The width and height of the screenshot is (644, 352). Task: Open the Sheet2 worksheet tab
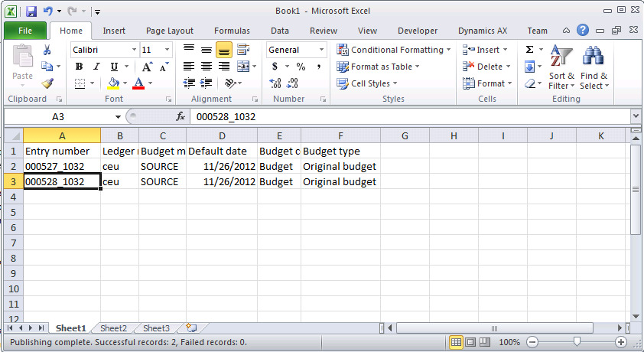113,328
